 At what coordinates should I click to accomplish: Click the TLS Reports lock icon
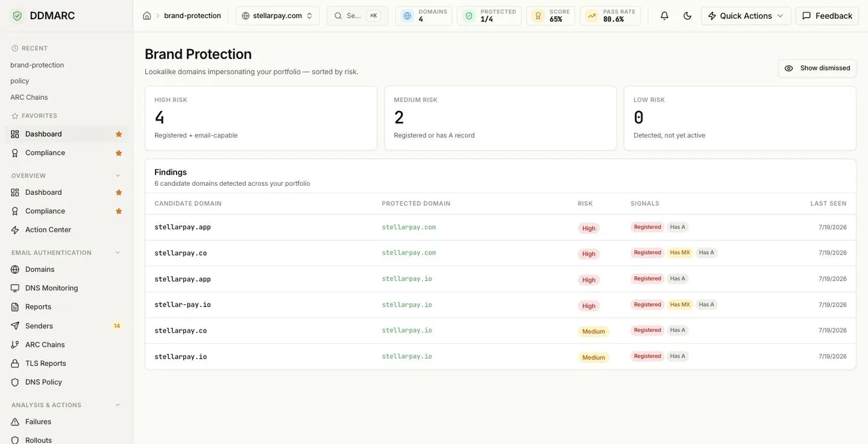pos(15,363)
